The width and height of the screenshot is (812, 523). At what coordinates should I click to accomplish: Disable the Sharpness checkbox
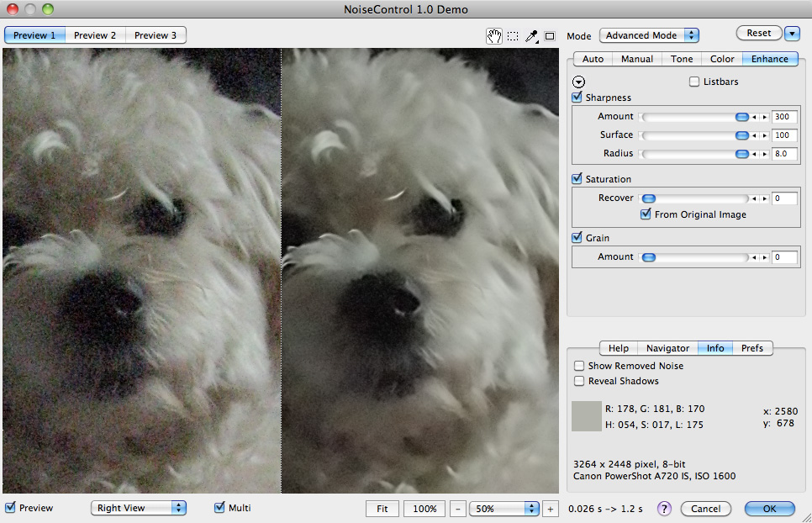[577, 98]
